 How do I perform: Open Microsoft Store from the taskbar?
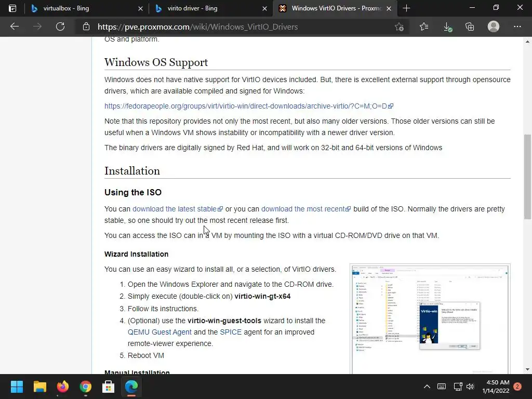pos(108,387)
